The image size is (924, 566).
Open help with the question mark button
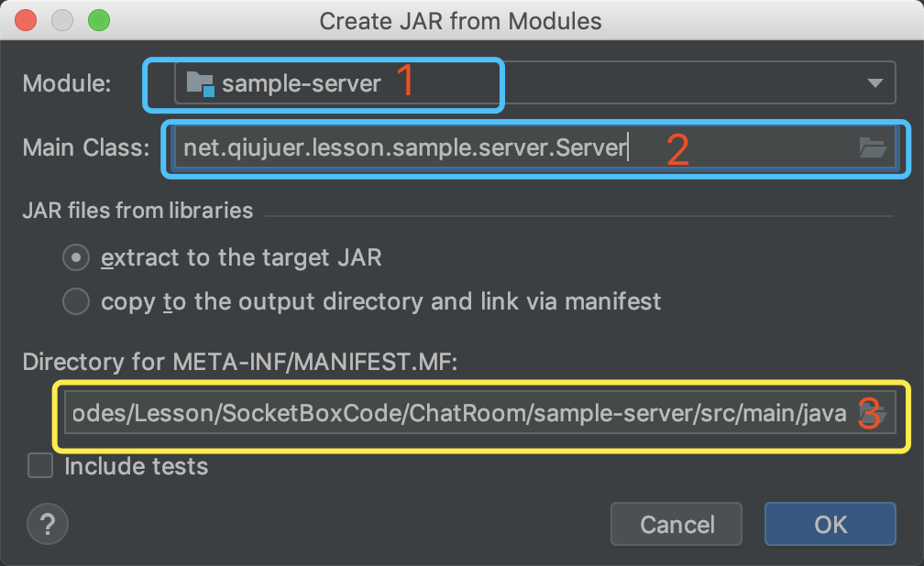click(x=48, y=524)
